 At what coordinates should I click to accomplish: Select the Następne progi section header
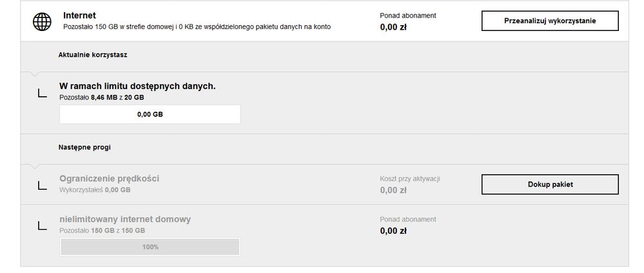pyautogui.click(x=84, y=147)
